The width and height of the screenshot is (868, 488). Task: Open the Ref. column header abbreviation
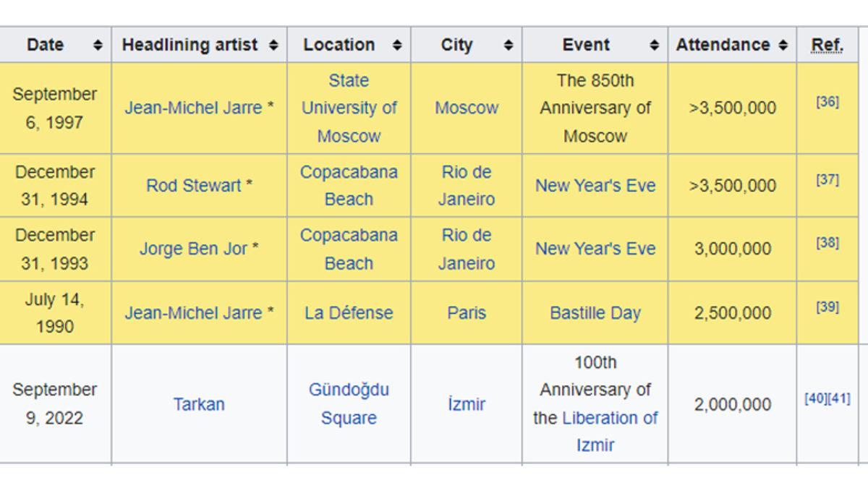click(827, 45)
